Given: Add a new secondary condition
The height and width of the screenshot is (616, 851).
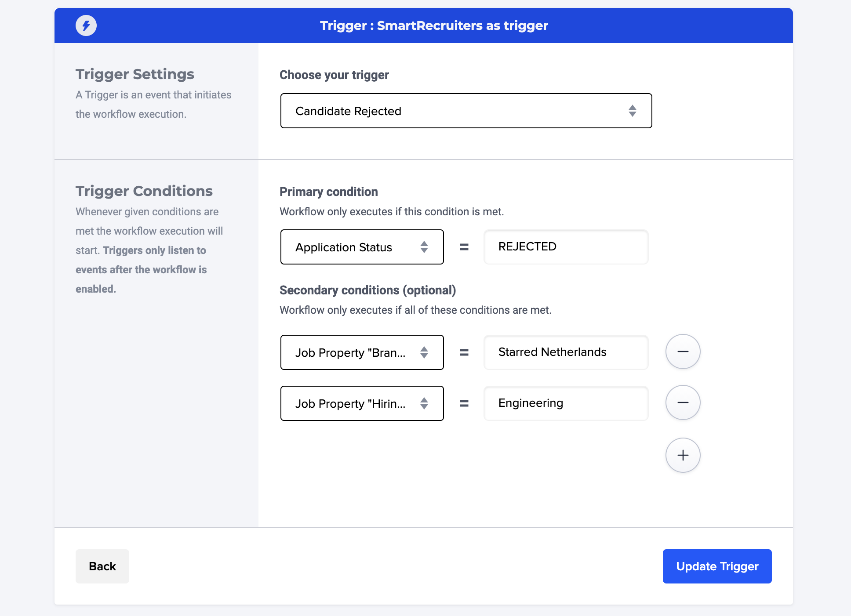Looking at the screenshot, I should click(683, 455).
